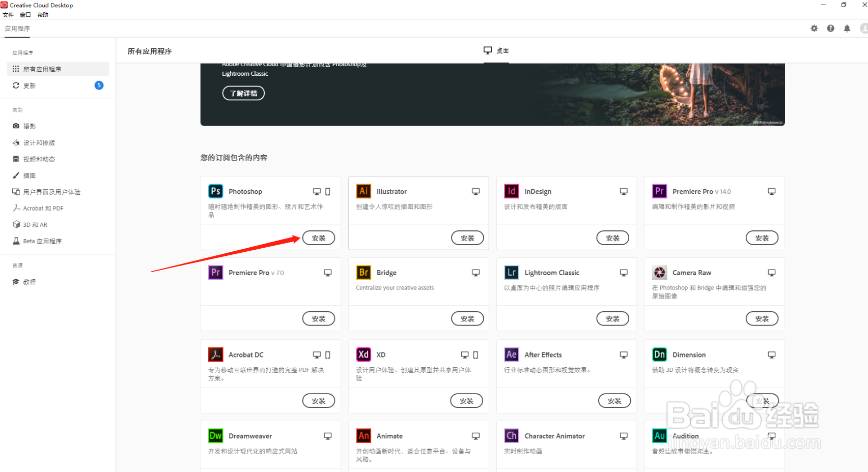The width and height of the screenshot is (868, 472).
Task: Open the 文件 menu
Action: (8, 15)
